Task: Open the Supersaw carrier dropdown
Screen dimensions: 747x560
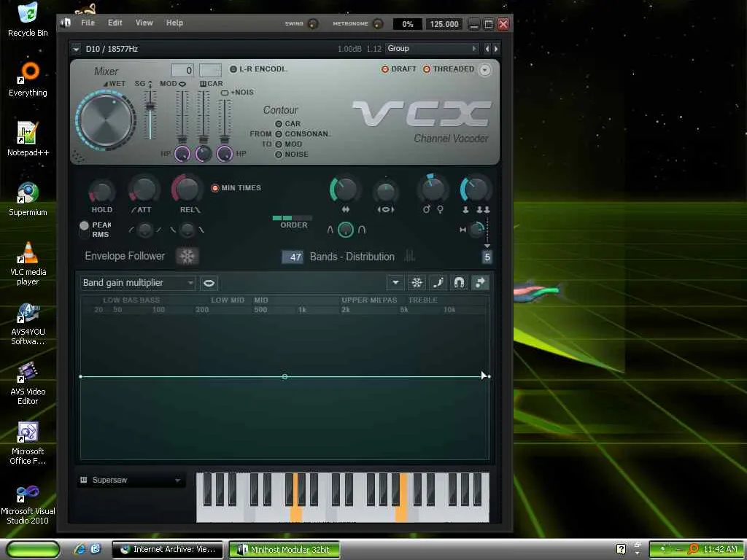Action: 131,480
